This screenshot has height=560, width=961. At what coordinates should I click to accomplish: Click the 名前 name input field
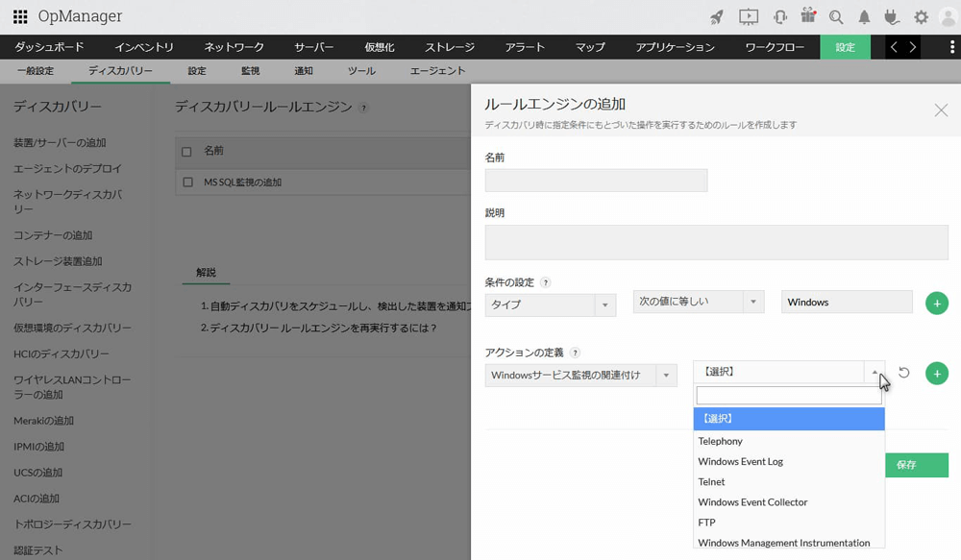pyautogui.click(x=596, y=181)
